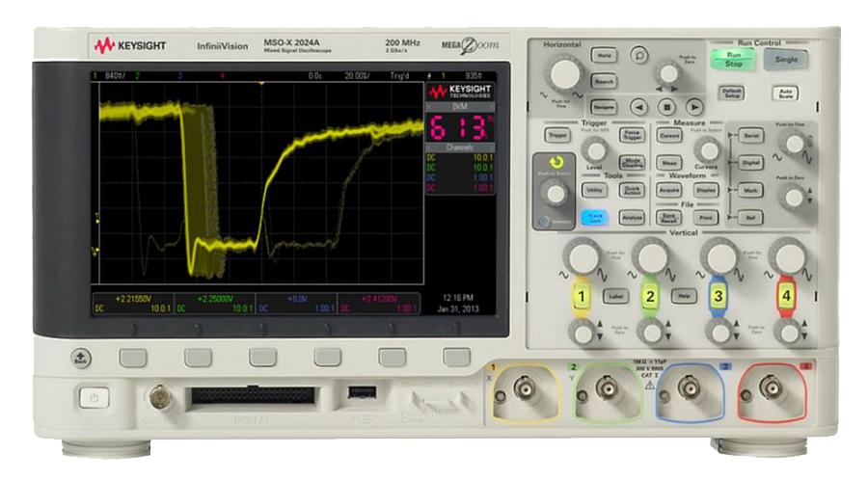Push channel 3 vertical scale knob
868x481 pixels.
[720, 256]
